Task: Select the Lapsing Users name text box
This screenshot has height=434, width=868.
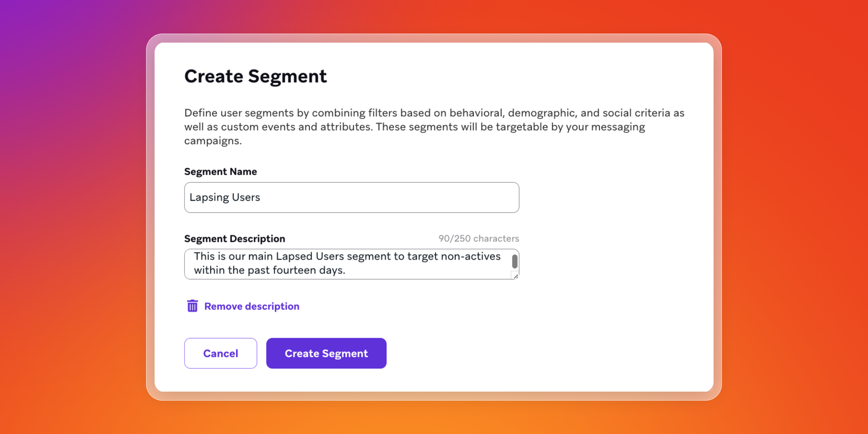Action: [x=351, y=197]
